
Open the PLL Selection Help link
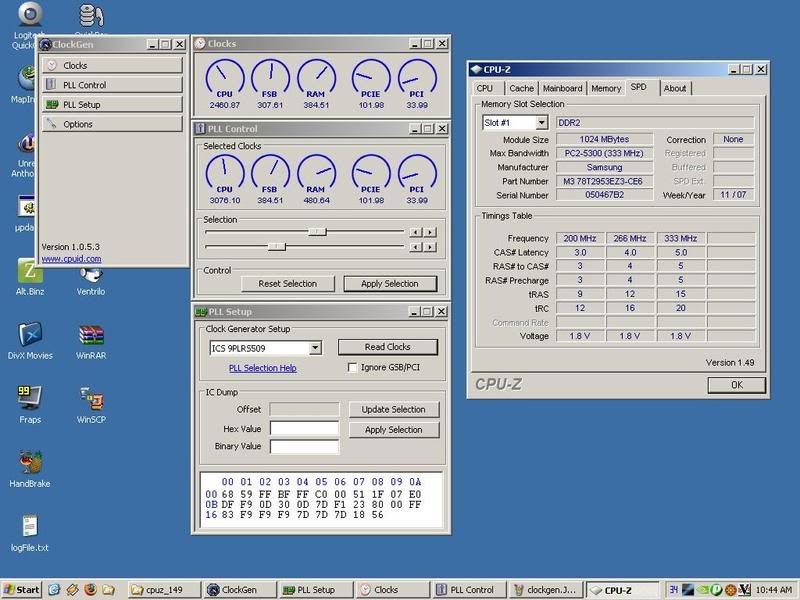click(x=263, y=368)
